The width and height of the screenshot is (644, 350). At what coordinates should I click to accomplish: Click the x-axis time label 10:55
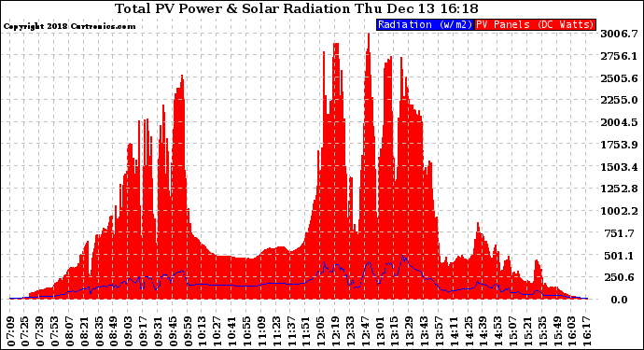pos(247,331)
